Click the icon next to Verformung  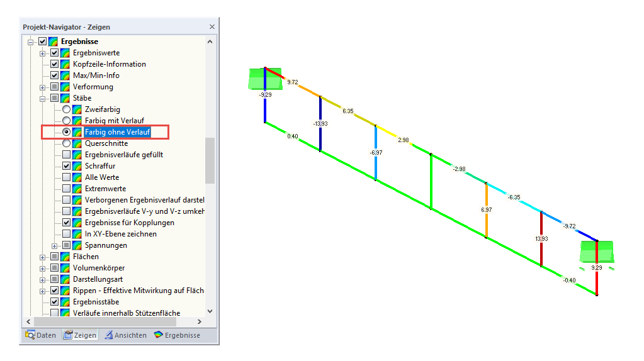point(65,87)
